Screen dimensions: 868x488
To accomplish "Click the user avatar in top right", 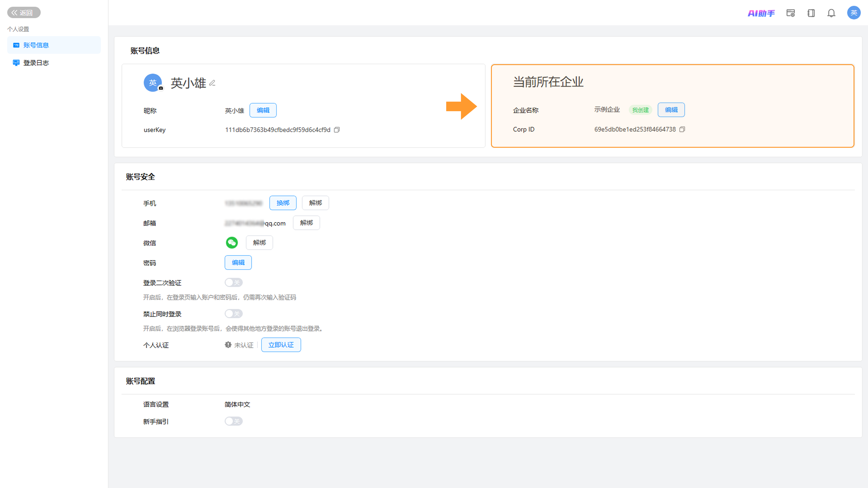I will (854, 13).
